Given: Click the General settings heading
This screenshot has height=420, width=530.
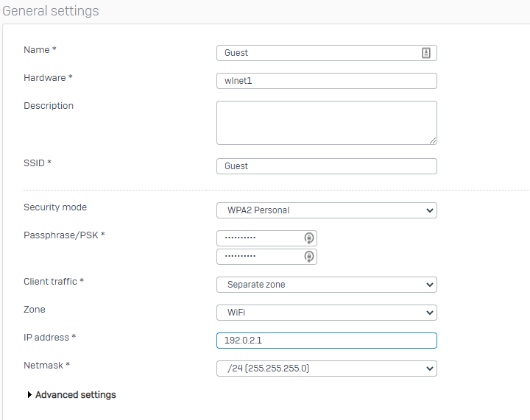Looking at the screenshot, I should point(51,11).
